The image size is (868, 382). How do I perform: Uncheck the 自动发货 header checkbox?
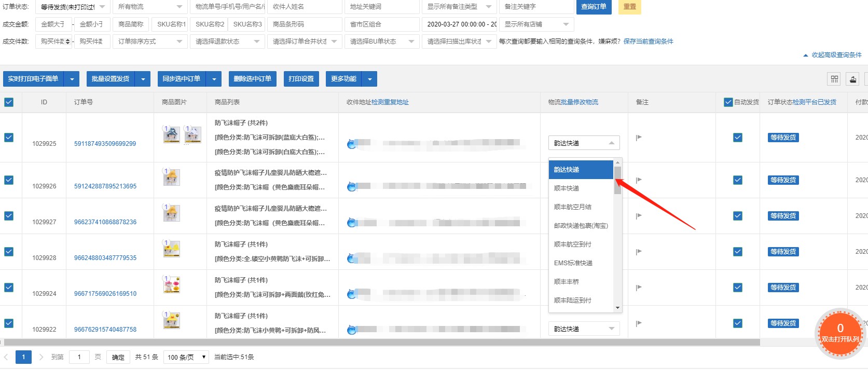point(728,102)
